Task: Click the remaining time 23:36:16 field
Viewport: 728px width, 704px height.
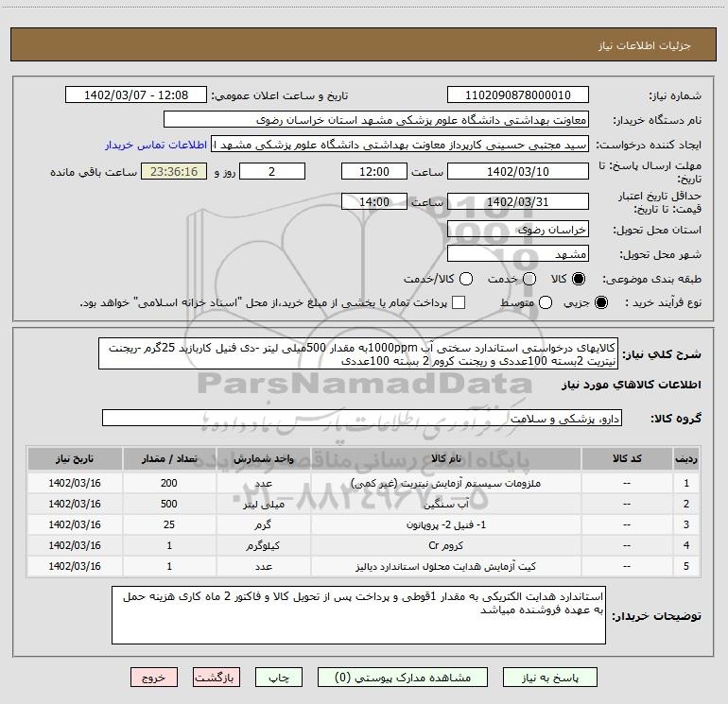Action: pyautogui.click(x=174, y=171)
